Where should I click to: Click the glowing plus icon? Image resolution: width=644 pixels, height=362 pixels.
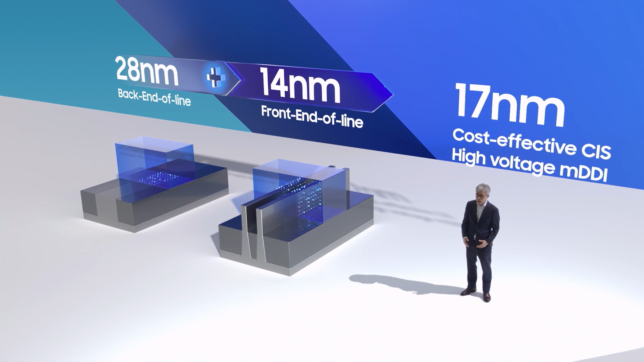click(x=216, y=77)
